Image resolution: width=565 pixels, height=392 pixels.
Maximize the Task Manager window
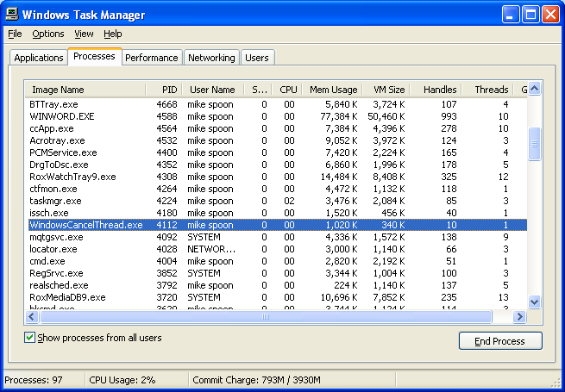(530, 15)
